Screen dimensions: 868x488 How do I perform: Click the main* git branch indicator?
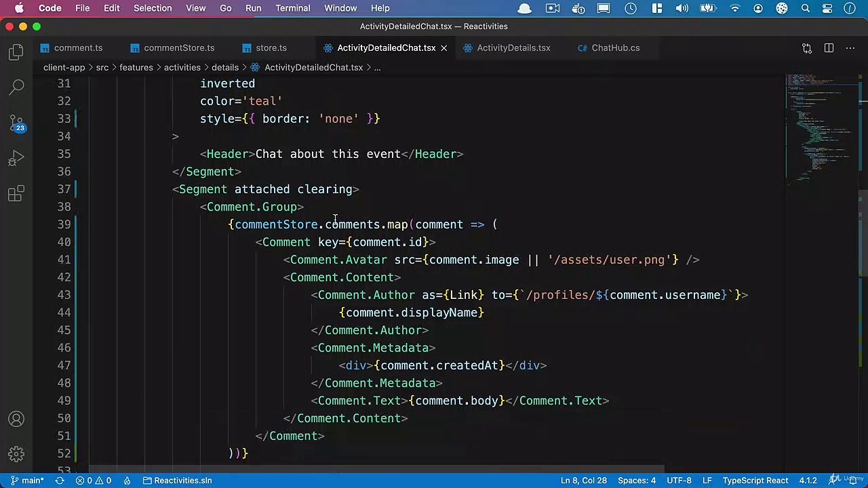[27, 481]
